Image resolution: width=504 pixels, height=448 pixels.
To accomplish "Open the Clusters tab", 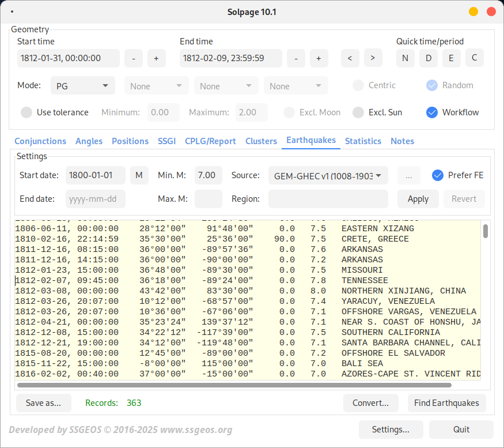I will point(261,141).
